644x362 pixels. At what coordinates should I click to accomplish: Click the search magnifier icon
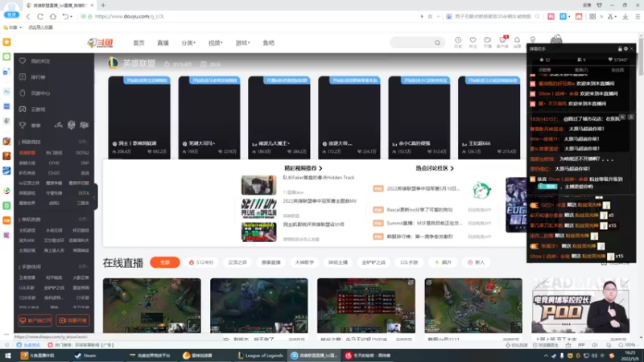point(437,43)
